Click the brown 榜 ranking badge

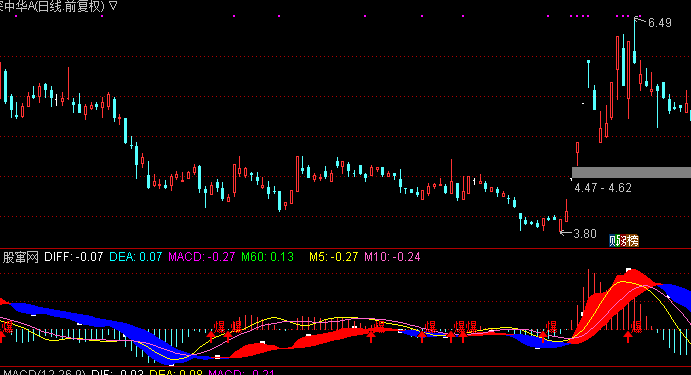[x=632, y=241]
